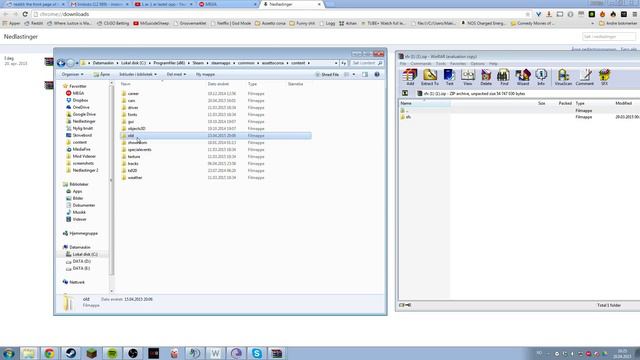Open Steam from the taskbar

click(71, 353)
